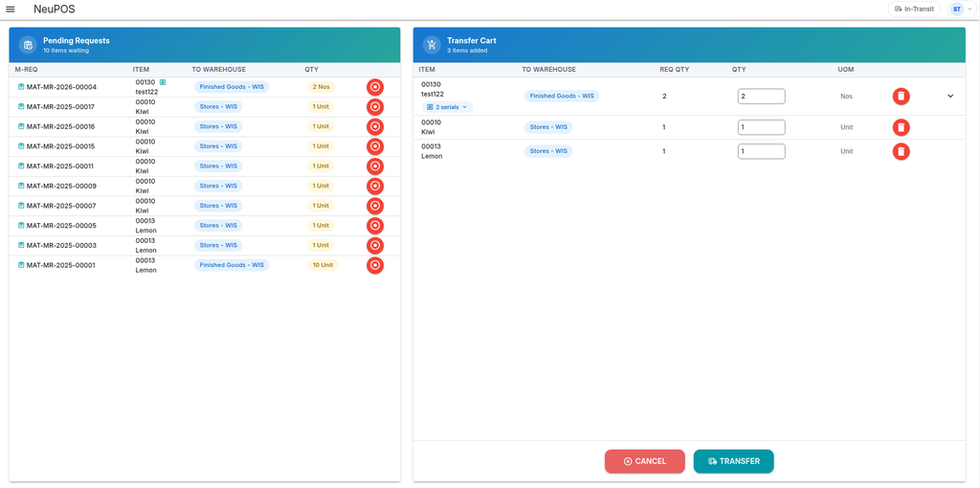
Task: Cancel the transfer
Action: point(645,461)
